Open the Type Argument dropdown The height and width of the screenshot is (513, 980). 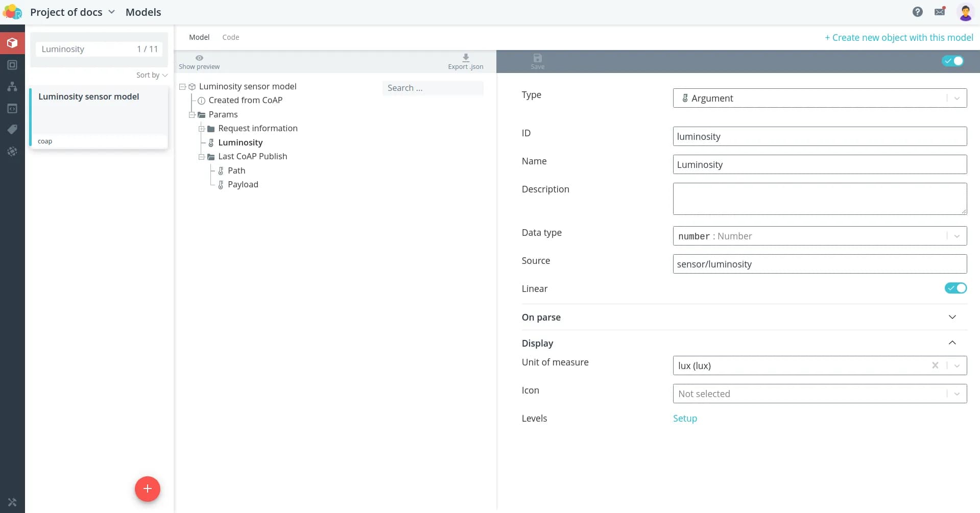click(819, 98)
